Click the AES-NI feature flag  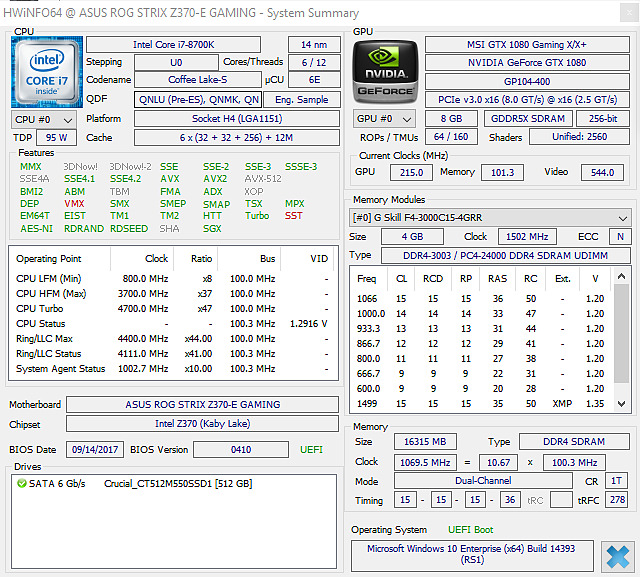point(37,229)
